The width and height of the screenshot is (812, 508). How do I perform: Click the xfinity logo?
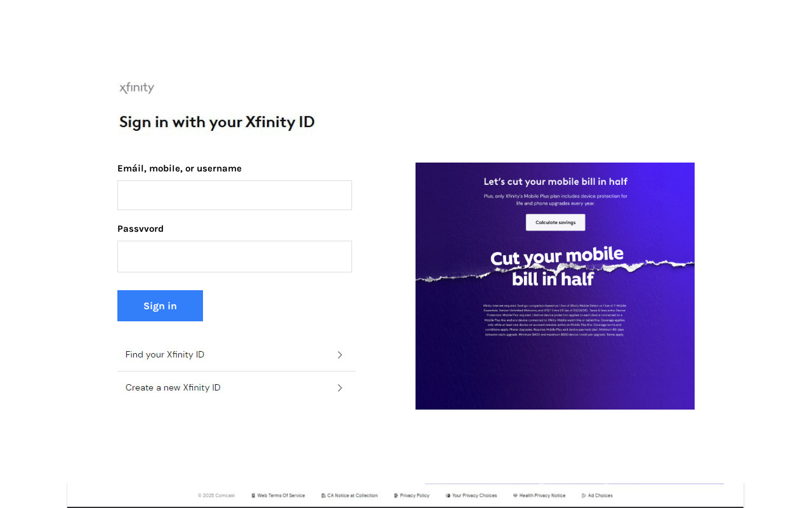137,88
